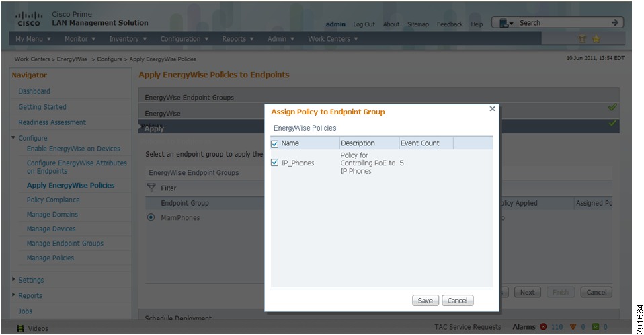Open the Monitor menu
This screenshot has height=335, width=644.
pos(80,38)
